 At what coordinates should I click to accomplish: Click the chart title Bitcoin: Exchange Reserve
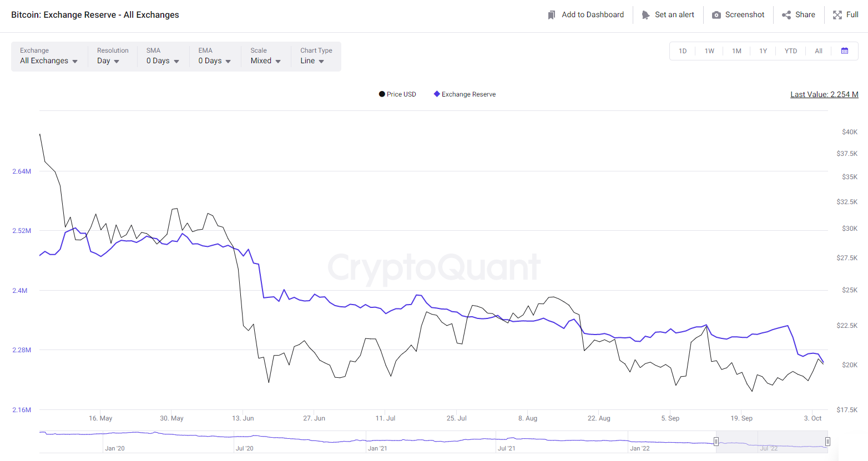(x=95, y=15)
